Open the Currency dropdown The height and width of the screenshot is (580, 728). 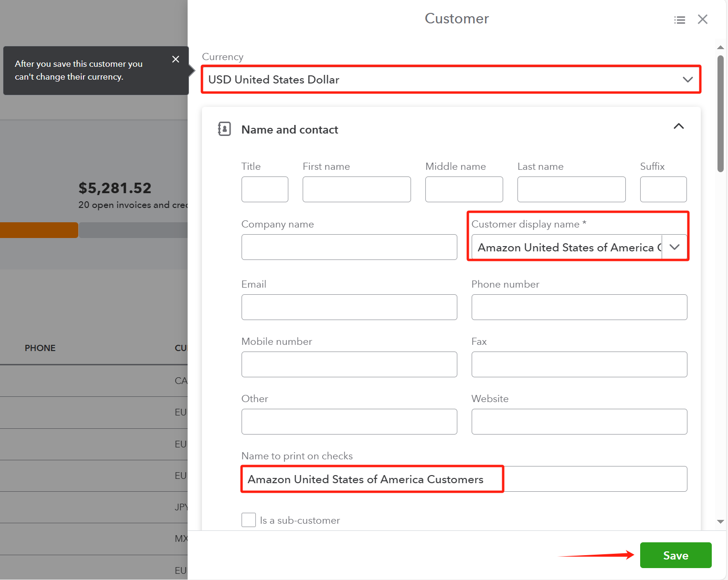tap(451, 80)
